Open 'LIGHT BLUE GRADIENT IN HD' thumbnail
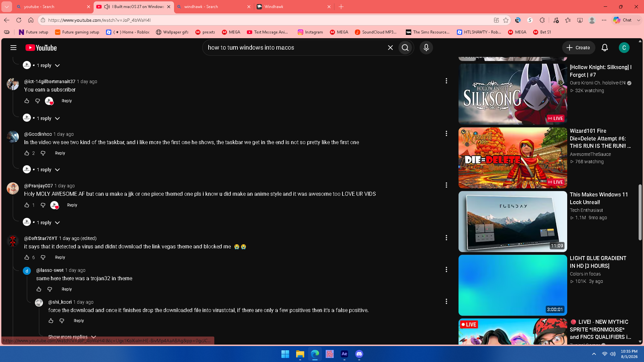 coord(513,285)
